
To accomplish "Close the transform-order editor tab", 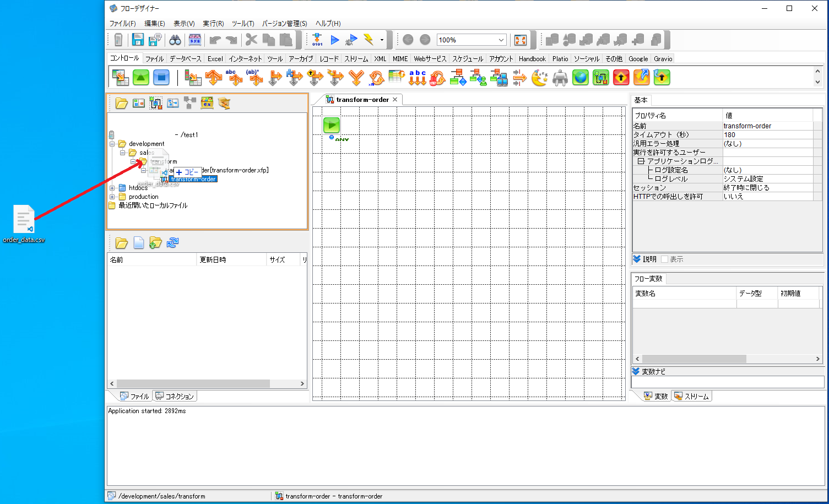I will pos(395,100).
